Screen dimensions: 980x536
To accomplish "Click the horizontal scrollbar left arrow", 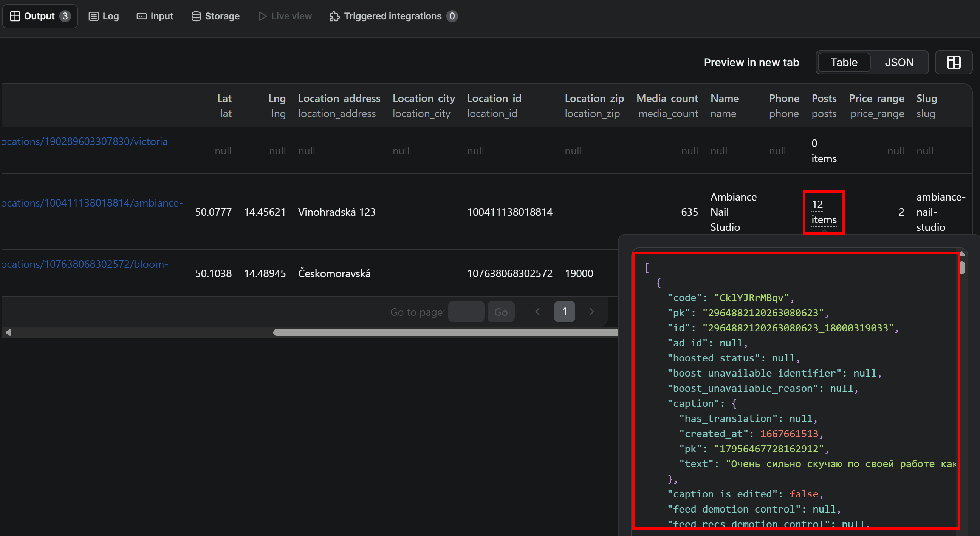I will [x=8, y=332].
